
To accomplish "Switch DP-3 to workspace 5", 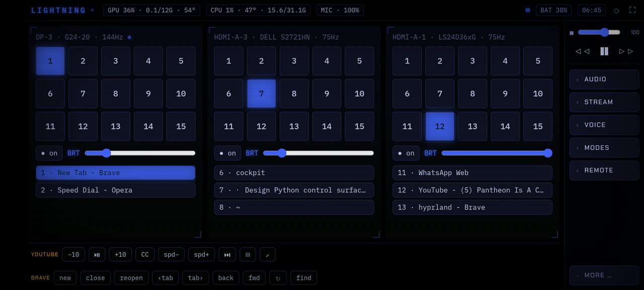I will pyautogui.click(x=181, y=61).
